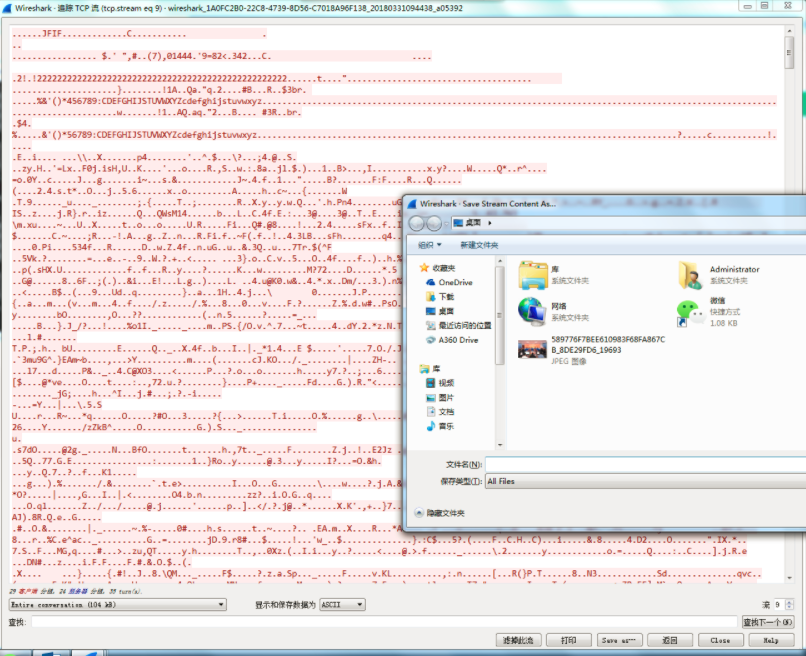Click the forward arrow in the save dialog

click(434, 223)
